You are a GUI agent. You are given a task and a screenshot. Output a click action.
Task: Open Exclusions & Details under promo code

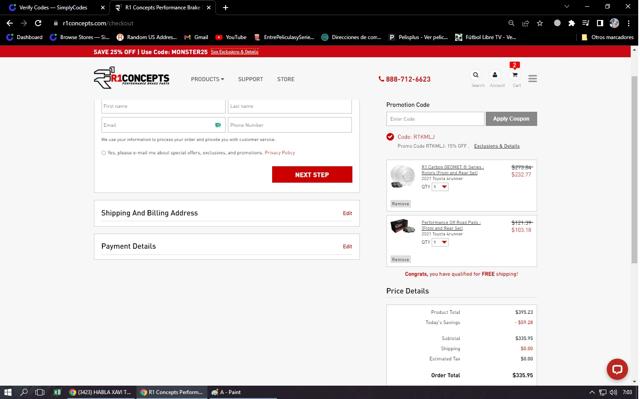pyautogui.click(x=496, y=146)
